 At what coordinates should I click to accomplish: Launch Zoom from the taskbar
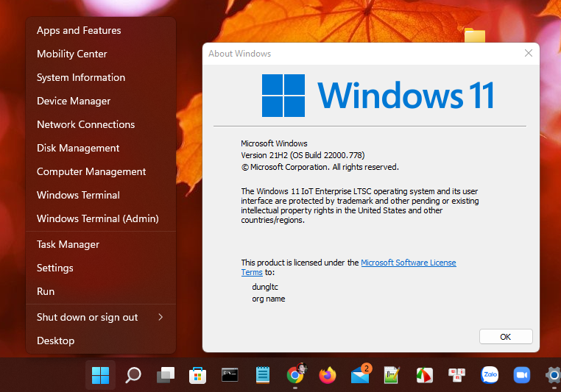tap(522, 375)
